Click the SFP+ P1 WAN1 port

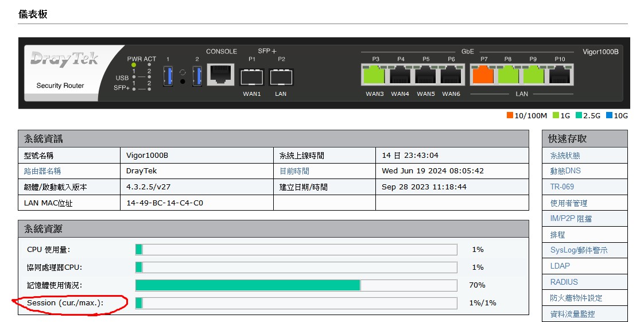(x=251, y=76)
